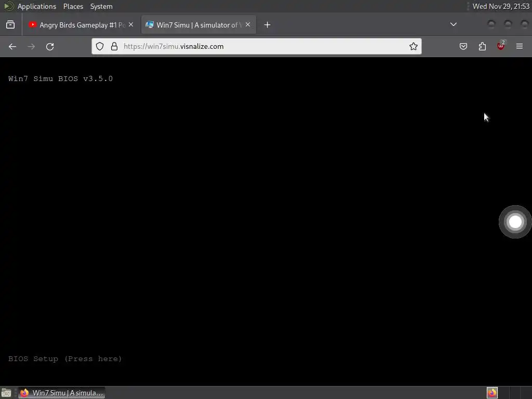The width and height of the screenshot is (532, 399).
Task: Open the Save to Pocket icon
Action: click(463, 46)
